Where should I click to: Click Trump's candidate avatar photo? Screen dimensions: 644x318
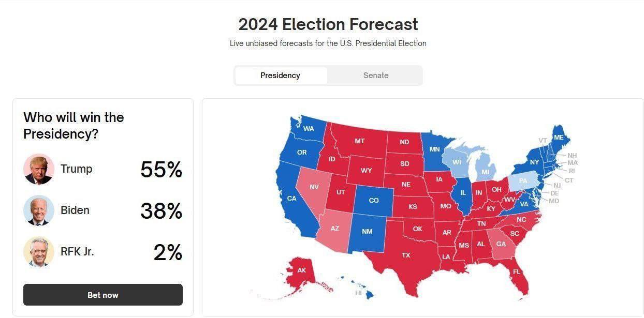coord(39,169)
